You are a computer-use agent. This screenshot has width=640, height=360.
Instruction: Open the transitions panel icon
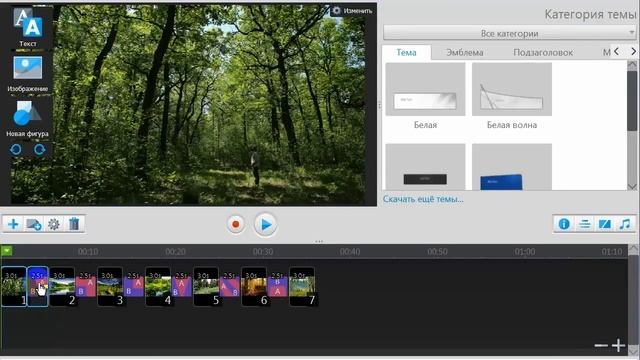[x=604, y=224]
